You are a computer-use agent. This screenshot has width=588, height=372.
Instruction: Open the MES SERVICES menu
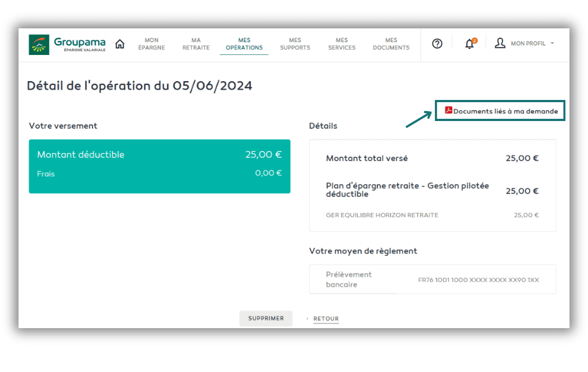(x=342, y=44)
